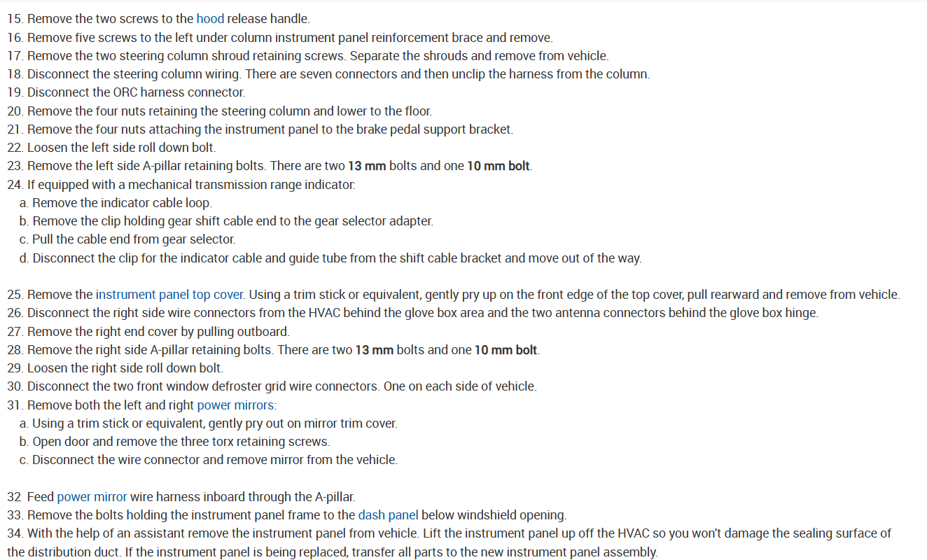
Task: Click the step 18 steering column wiring line
Action: click(329, 74)
